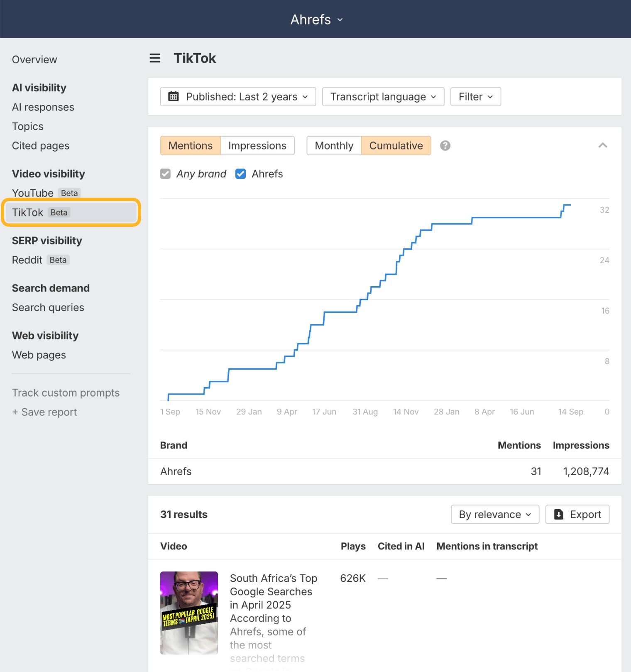Click the 31 results heading
The image size is (631, 672).
pos(184,515)
